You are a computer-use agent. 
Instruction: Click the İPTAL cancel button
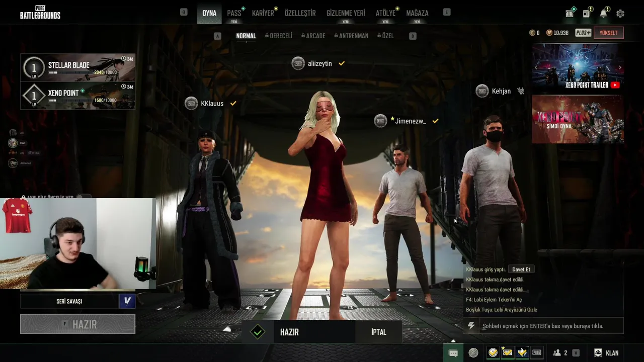(x=379, y=332)
